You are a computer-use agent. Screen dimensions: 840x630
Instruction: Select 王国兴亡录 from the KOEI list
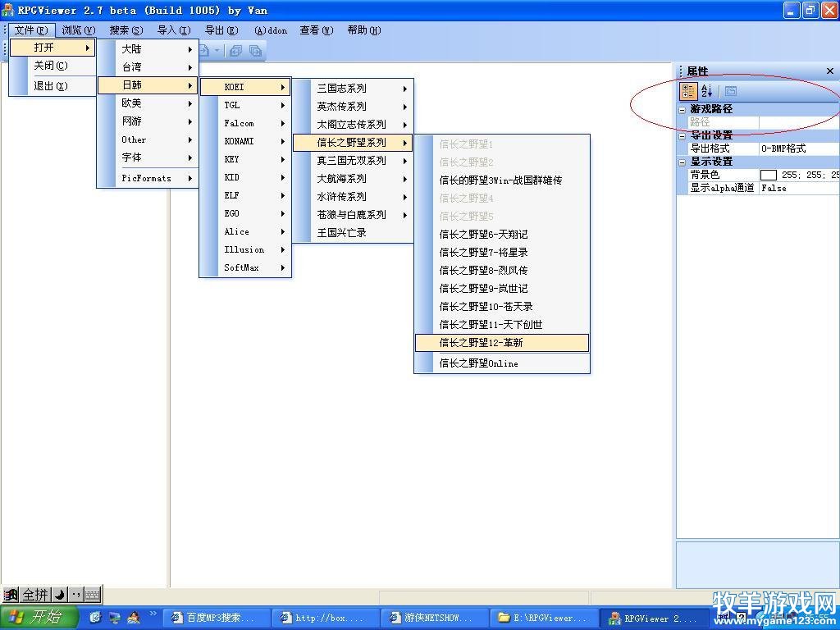[x=353, y=233]
